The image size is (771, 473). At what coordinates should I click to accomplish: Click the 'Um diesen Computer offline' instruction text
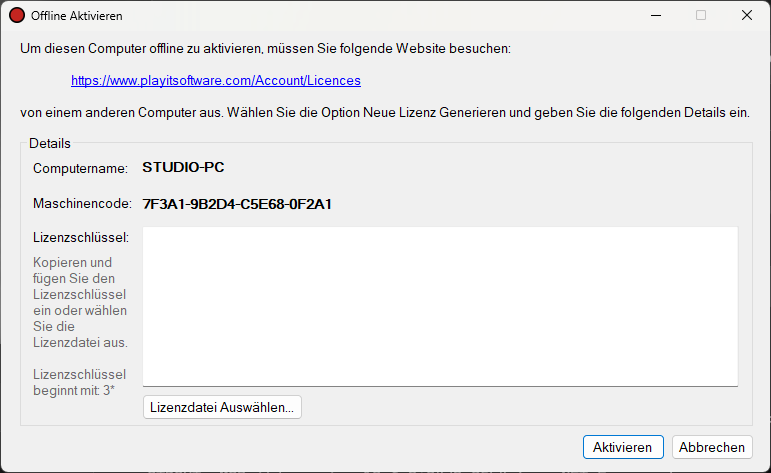(x=266, y=49)
